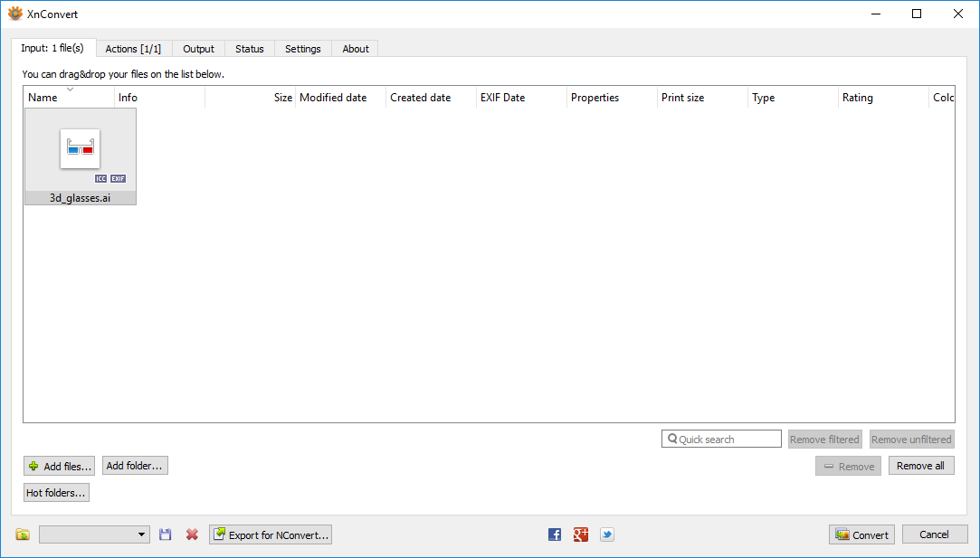Share on Facebook icon

point(555,534)
